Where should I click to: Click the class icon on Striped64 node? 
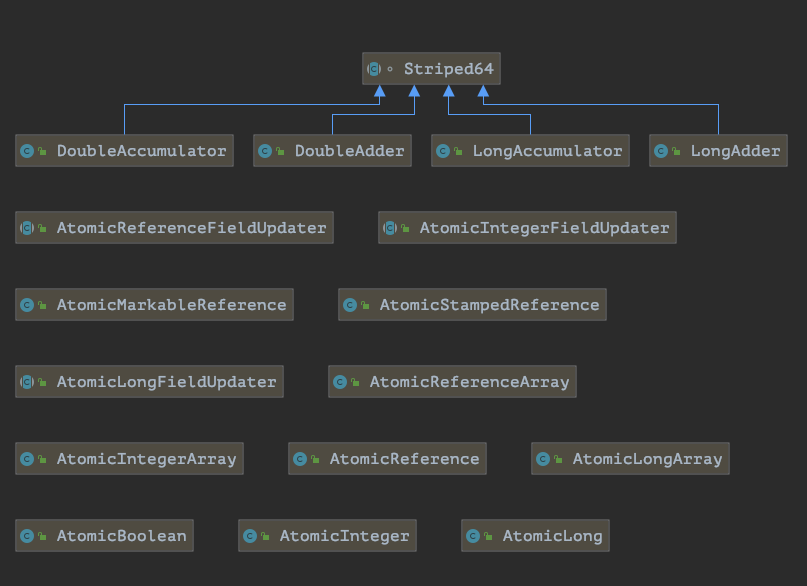[374, 69]
